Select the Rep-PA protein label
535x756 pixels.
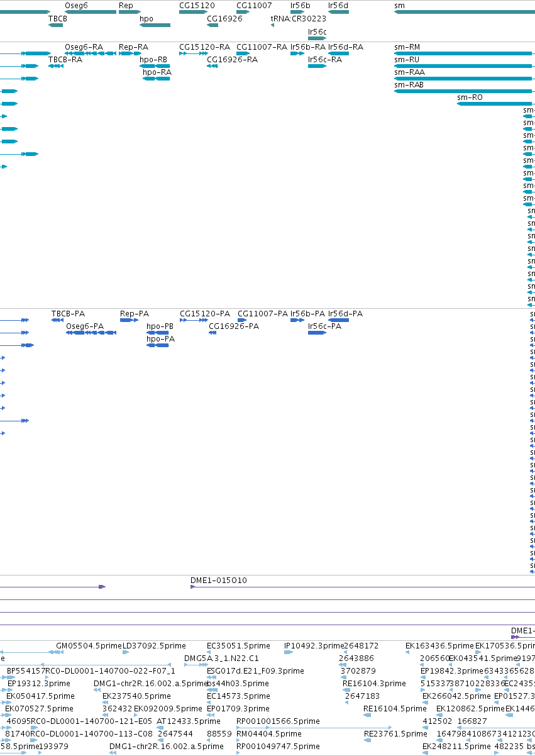point(135,314)
